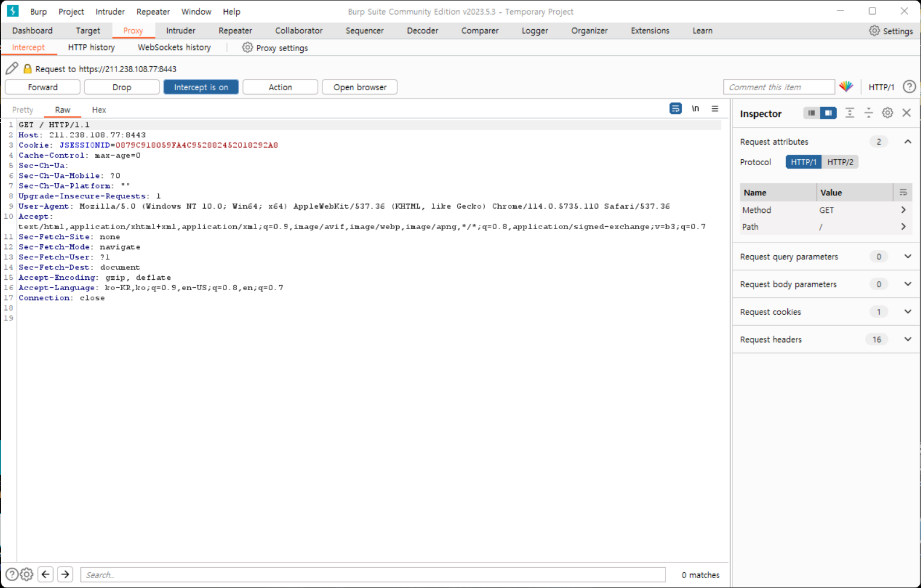This screenshot has width=921, height=588.
Task: Click the pencil edit target icon
Action: 12,69
